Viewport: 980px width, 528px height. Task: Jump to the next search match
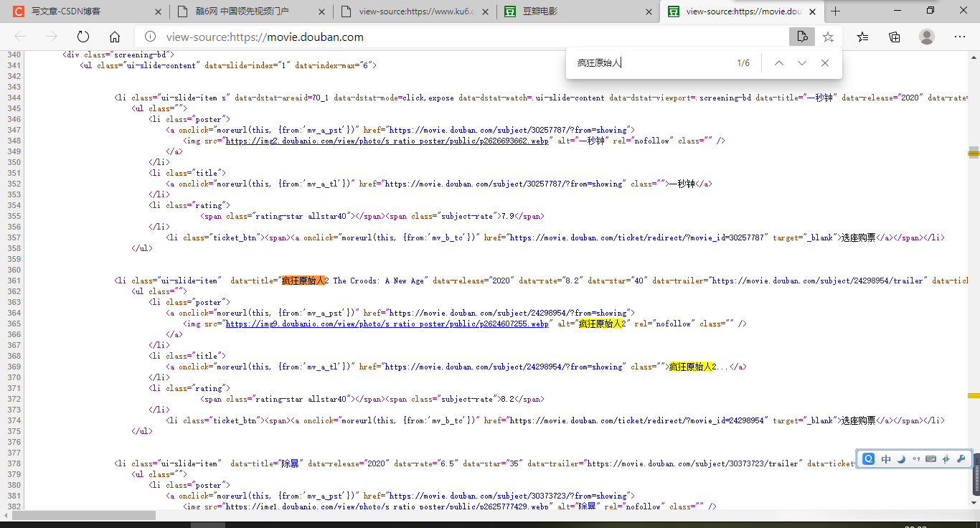(x=802, y=63)
